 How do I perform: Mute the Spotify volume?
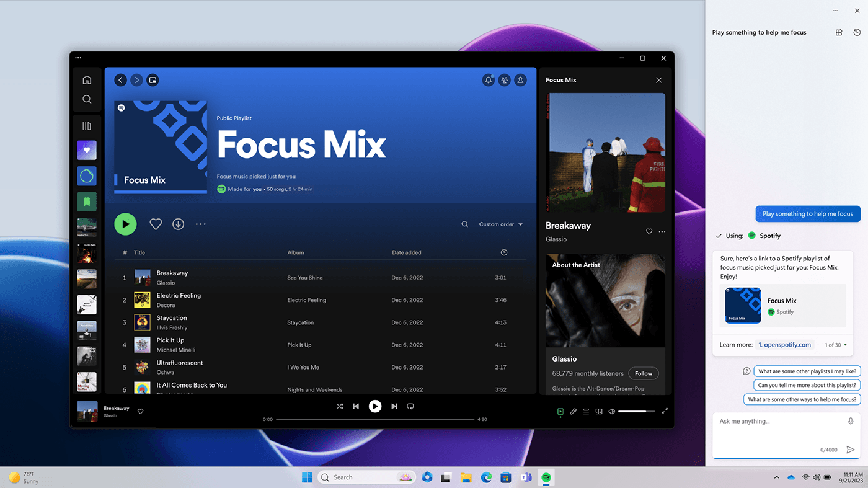pos(612,411)
